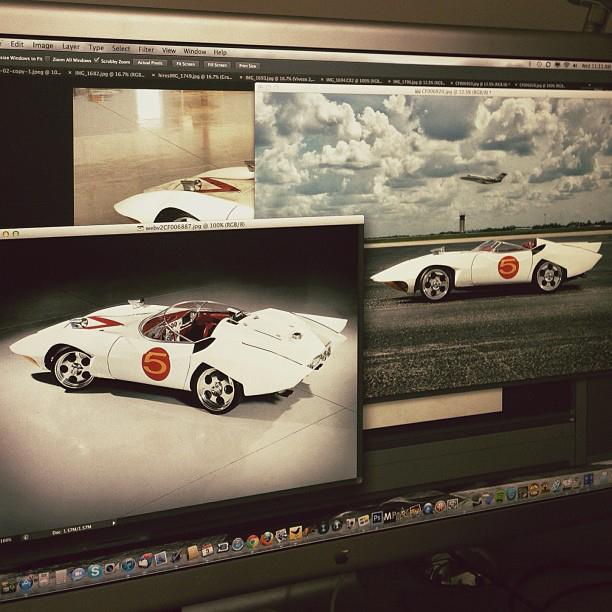Enable the Zoom All Windows checkbox
This screenshot has width=612, height=612.
point(48,59)
